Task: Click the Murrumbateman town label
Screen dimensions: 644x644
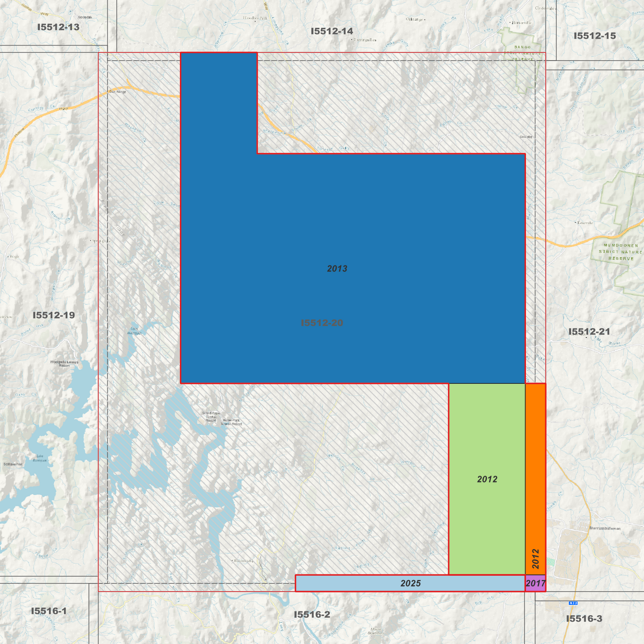Action: click(605, 528)
